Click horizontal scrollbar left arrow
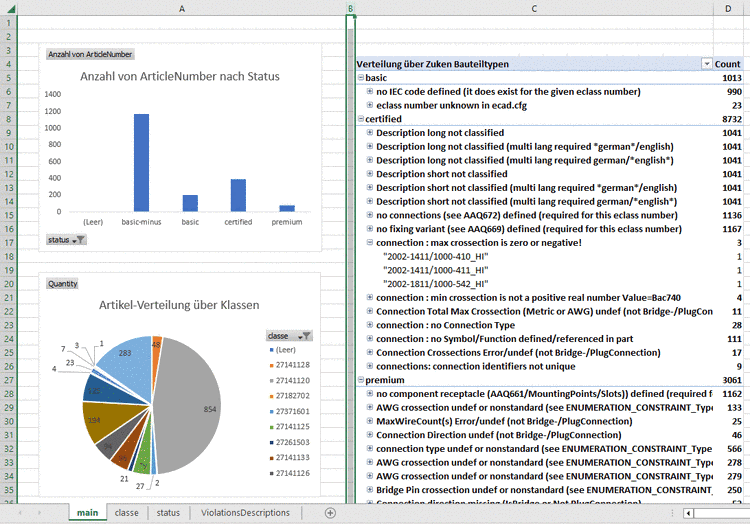Image resolution: width=750 pixels, height=524 pixels. click(x=688, y=513)
